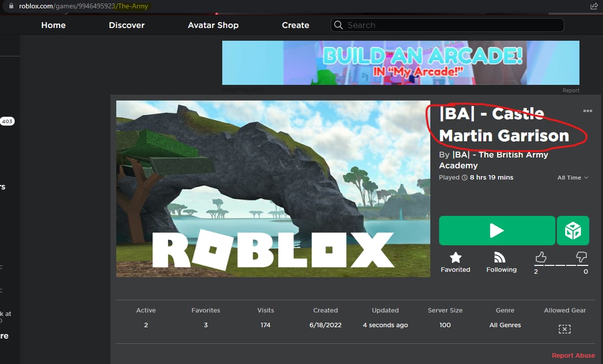Click the Build An Arcade ad banner
The image size is (603, 364).
coord(401,63)
